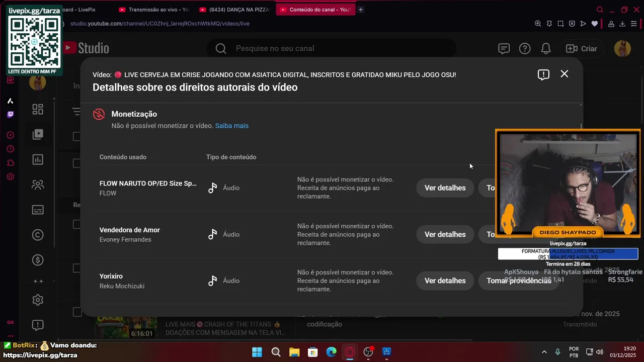Send feedback via dialog exclamation icon
This screenshot has height=362, width=644.
(543, 74)
